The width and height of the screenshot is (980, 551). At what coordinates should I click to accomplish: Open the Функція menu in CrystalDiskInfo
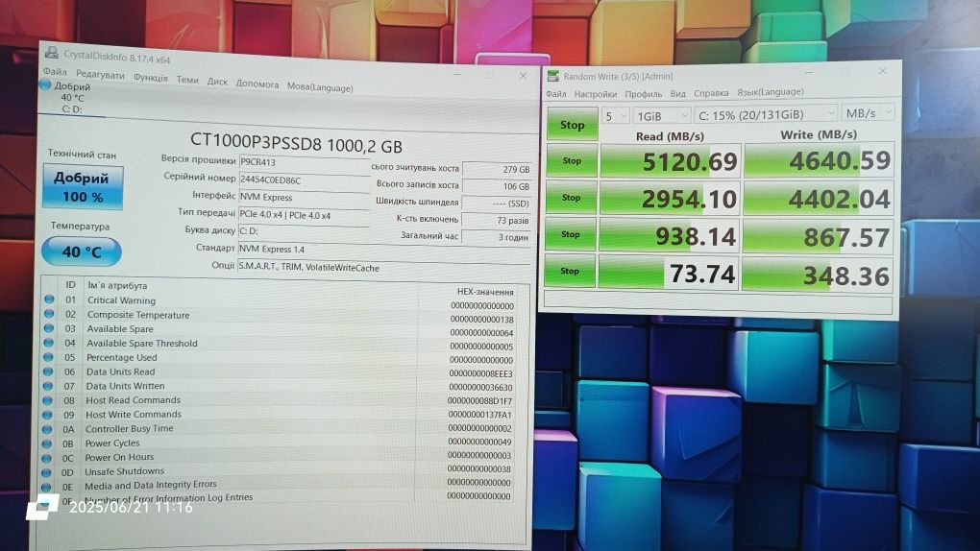point(151,78)
